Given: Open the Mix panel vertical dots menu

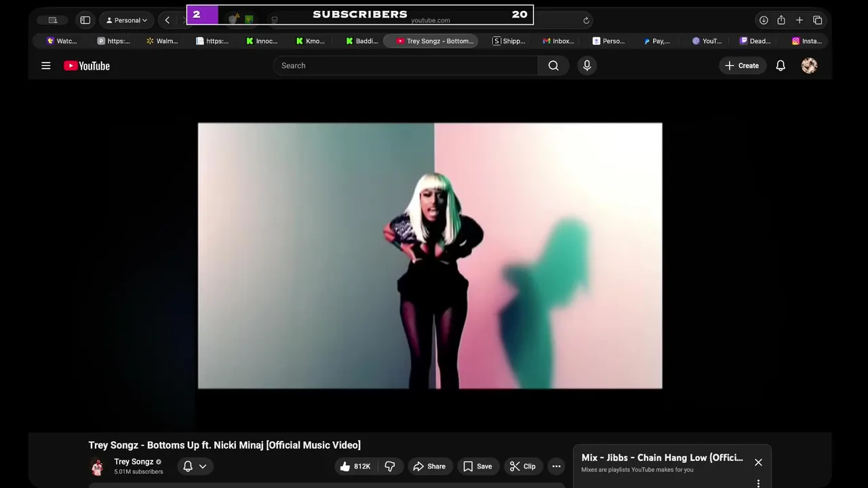Looking at the screenshot, I should click(758, 483).
